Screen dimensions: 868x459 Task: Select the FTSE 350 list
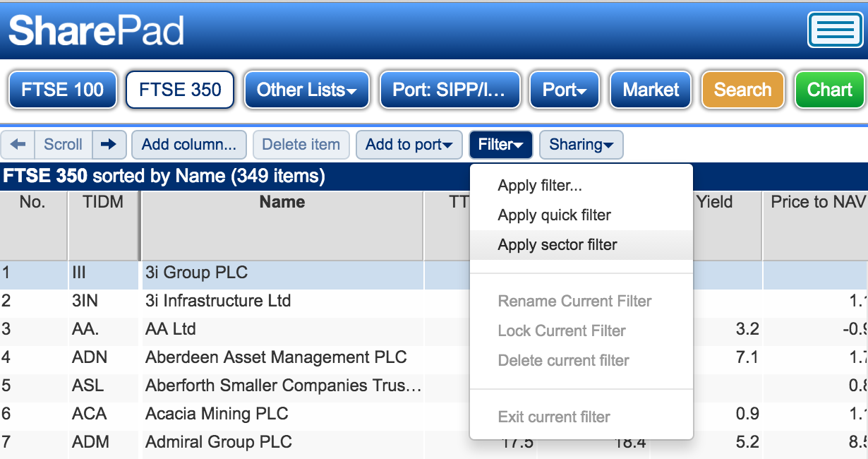coord(180,90)
